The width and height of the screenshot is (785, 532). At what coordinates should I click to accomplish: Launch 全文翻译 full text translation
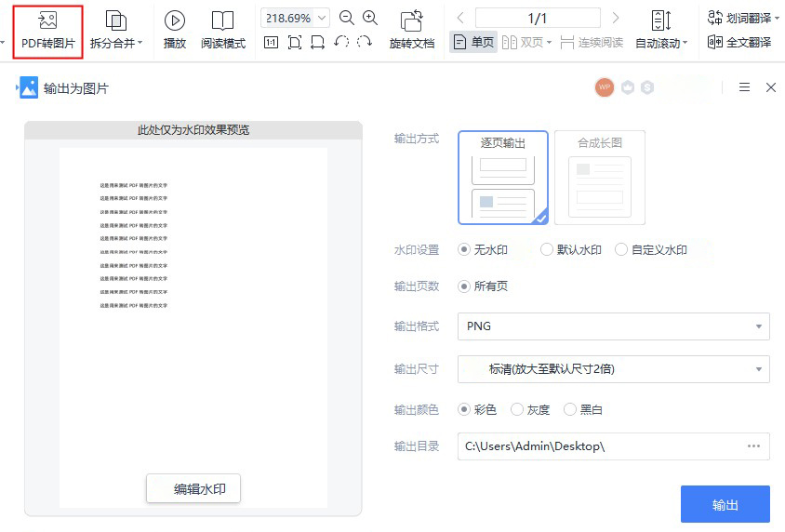tap(739, 43)
